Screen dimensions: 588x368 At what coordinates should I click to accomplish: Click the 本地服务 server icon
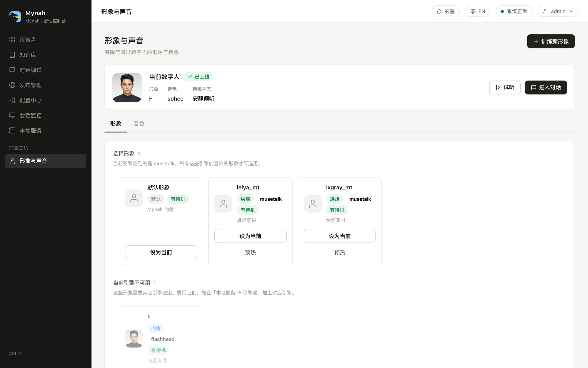pos(12,130)
